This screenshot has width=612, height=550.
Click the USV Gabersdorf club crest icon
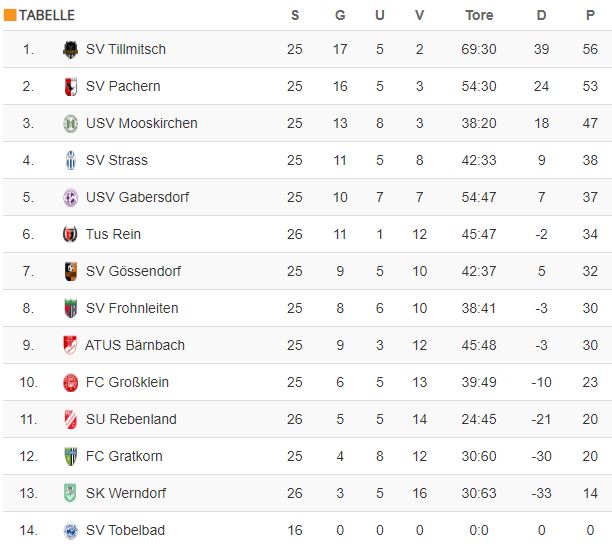click(70, 198)
